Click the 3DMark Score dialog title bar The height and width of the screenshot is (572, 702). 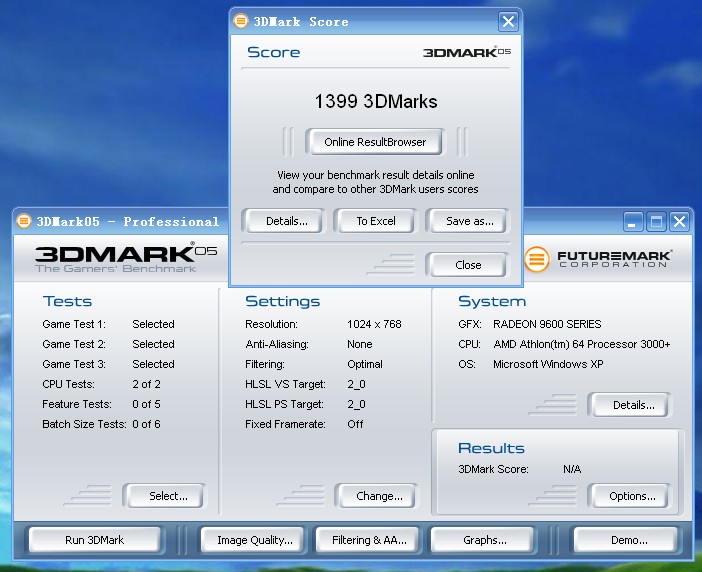point(375,21)
